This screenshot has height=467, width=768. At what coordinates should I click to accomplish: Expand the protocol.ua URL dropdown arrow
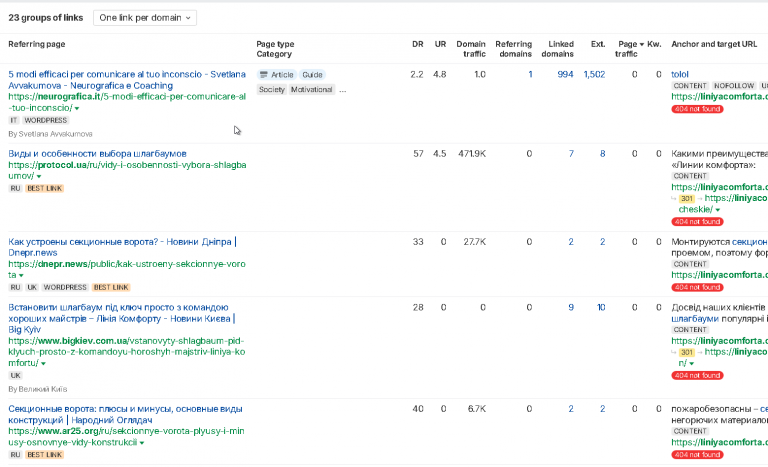(39, 176)
